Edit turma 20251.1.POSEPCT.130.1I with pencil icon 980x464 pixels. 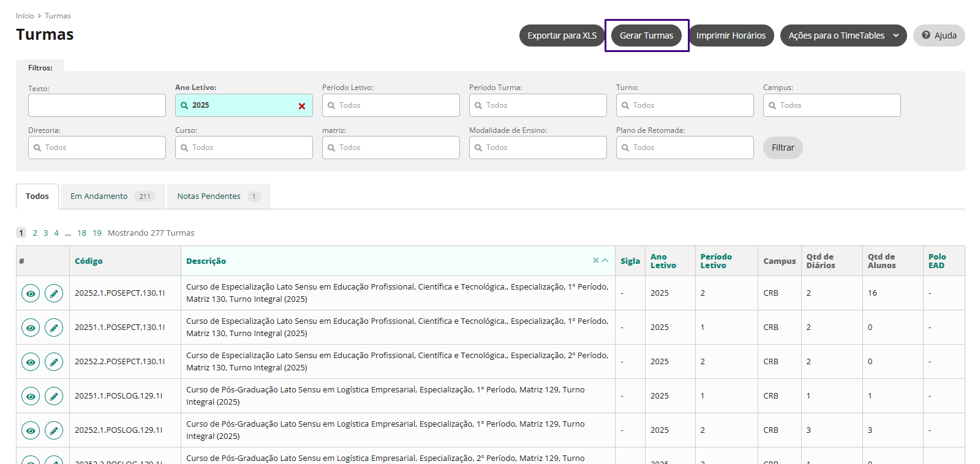click(x=54, y=327)
